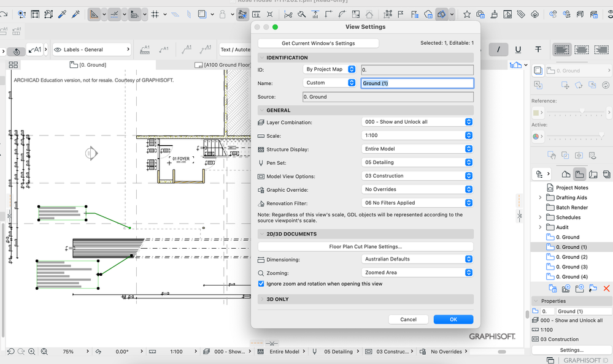Toggle strikethrough text formatting

pyautogui.click(x=538, y=50)
